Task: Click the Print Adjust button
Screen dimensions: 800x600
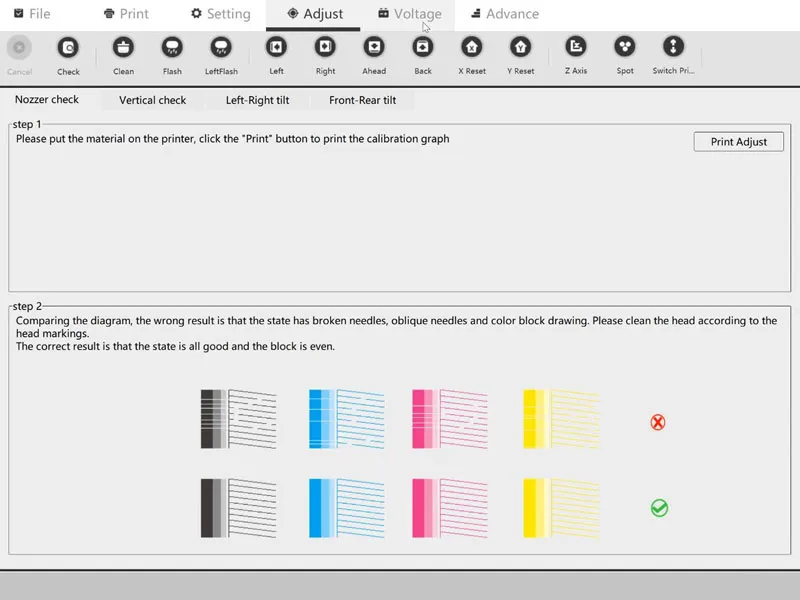Action: coord(738,142)
